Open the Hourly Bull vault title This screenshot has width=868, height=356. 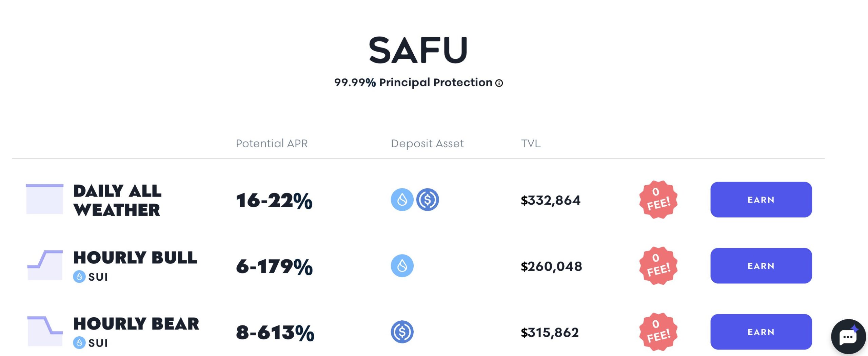click(x=135, y=258)
